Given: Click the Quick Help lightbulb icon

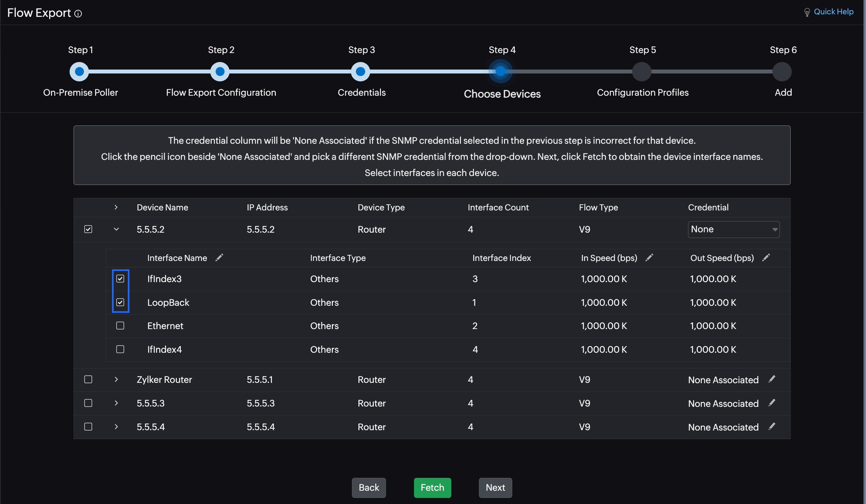Looking at the screenshot, I should [x=807, y=13].
